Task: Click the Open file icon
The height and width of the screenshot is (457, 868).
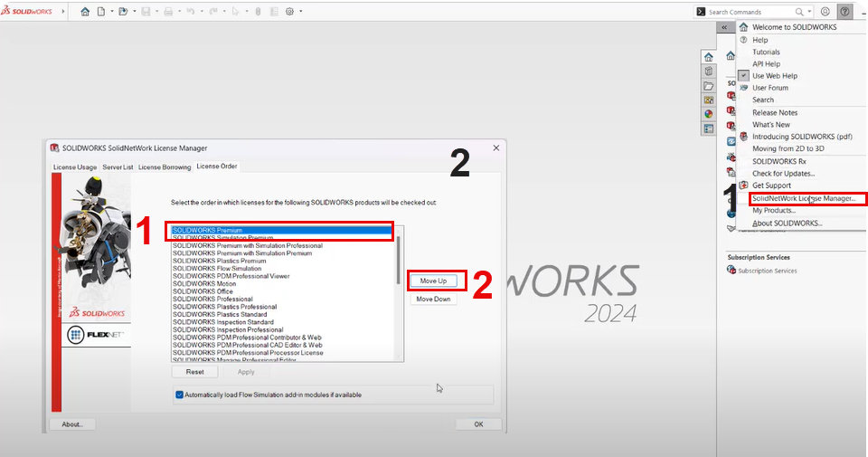Action: pyautogui.click(x=123, y=12)
